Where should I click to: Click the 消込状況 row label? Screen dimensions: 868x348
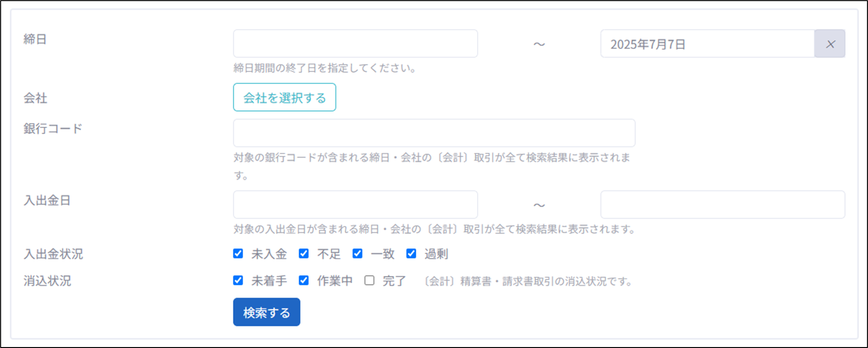click(x=47, y=281)
